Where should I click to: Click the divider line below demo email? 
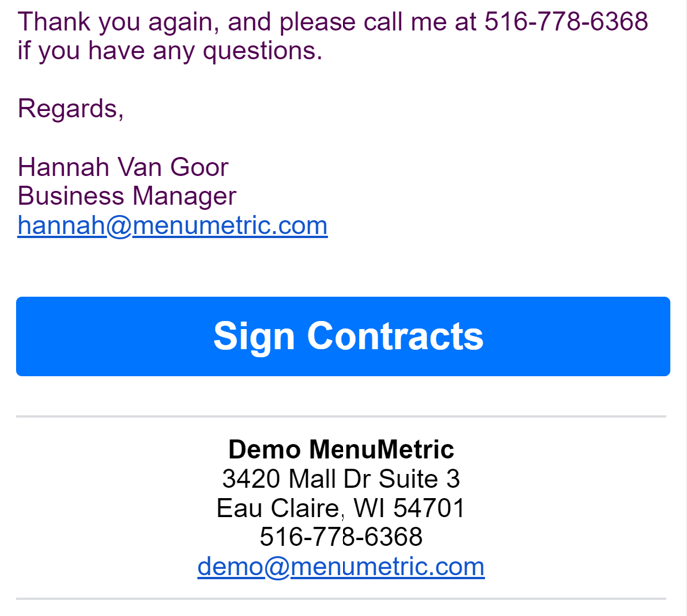[x=341, y=598]
